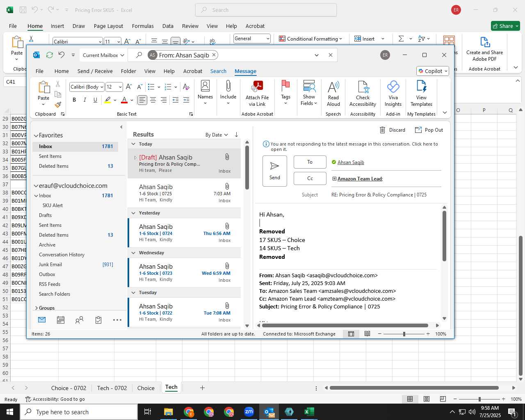The width and height of the screenshot is (525, 420).
Task: Switch Excel to Page Break Preview
Action: [443, 399]
